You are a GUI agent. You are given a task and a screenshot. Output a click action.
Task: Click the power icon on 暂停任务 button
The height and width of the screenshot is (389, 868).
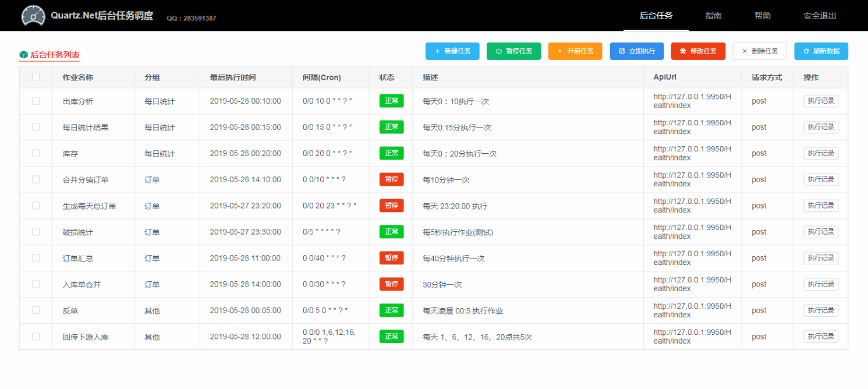point(498,51)
